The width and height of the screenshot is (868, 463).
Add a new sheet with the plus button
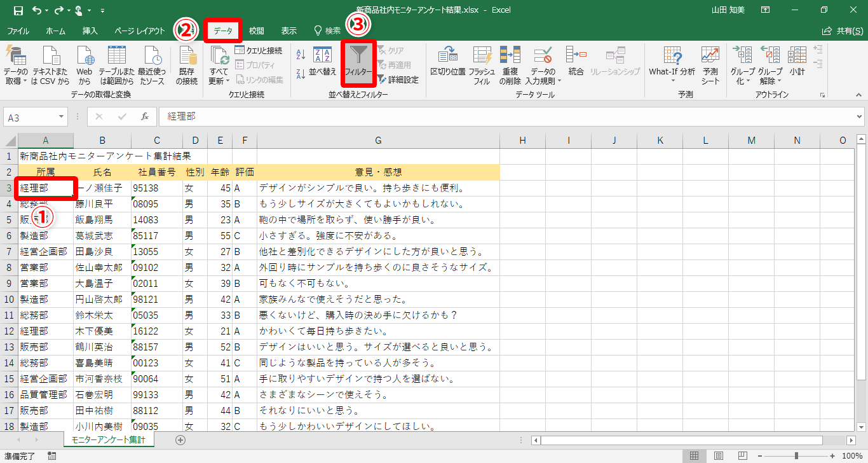180,440
